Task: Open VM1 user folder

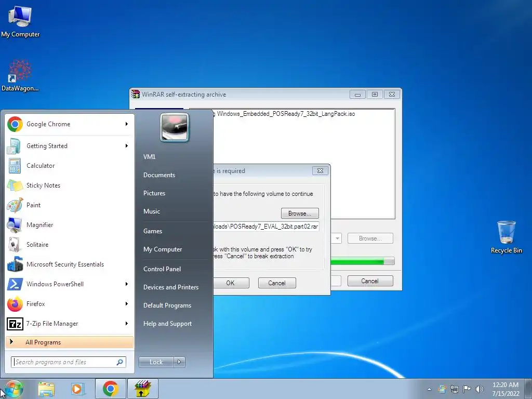Action: coord(149,157)
